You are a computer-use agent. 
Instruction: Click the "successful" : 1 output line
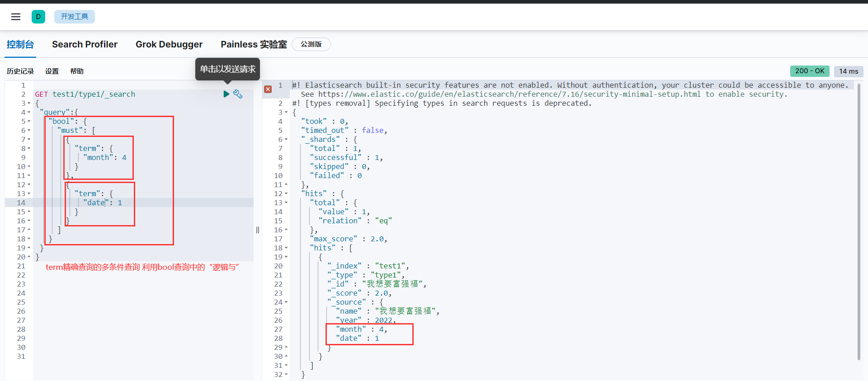tap(346, 157)
